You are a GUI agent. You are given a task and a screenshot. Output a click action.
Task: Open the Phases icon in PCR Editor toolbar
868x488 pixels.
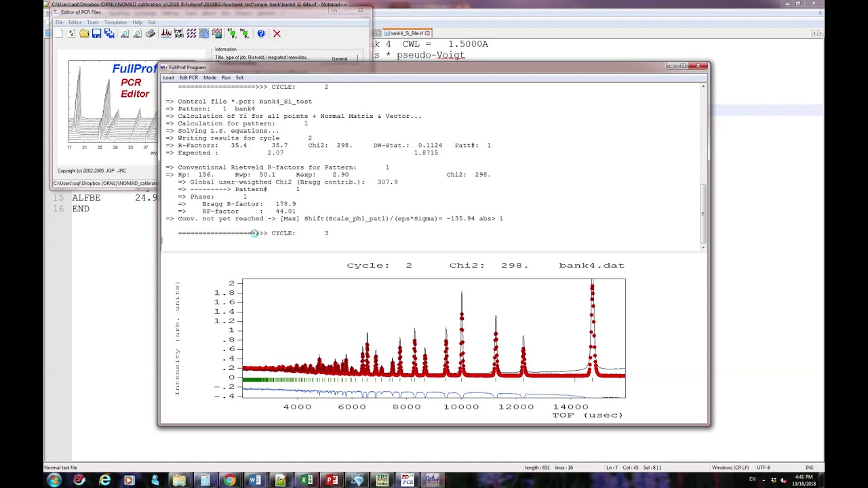(x=179, y=33)
